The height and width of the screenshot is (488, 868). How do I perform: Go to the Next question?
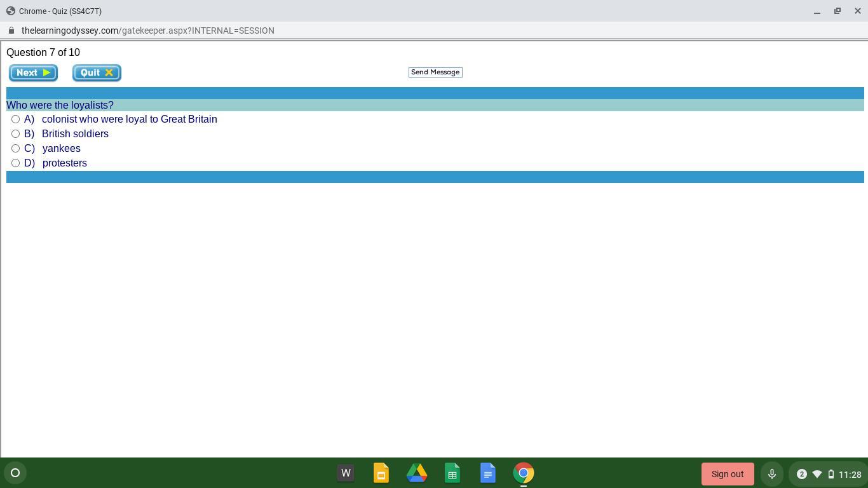click(33, 72)
